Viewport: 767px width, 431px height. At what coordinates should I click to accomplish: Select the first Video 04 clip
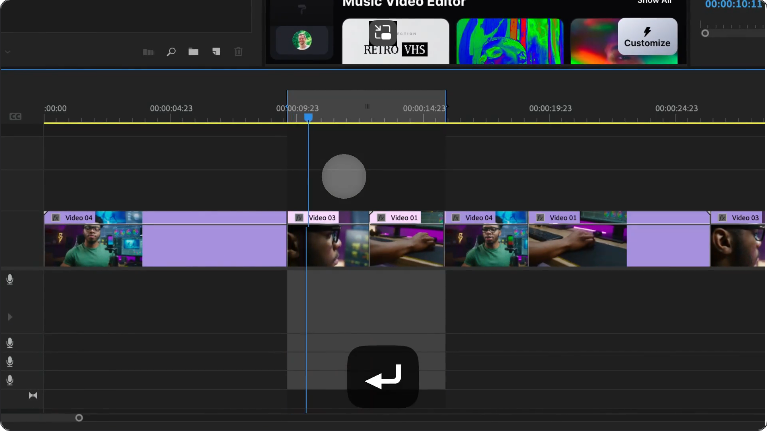coord(92,240)
